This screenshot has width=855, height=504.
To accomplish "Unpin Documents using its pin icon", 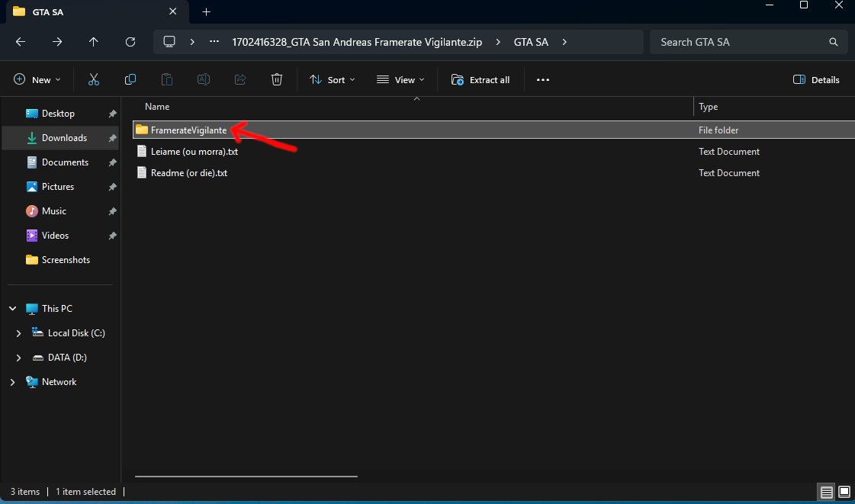I will (x=112, y=162).
